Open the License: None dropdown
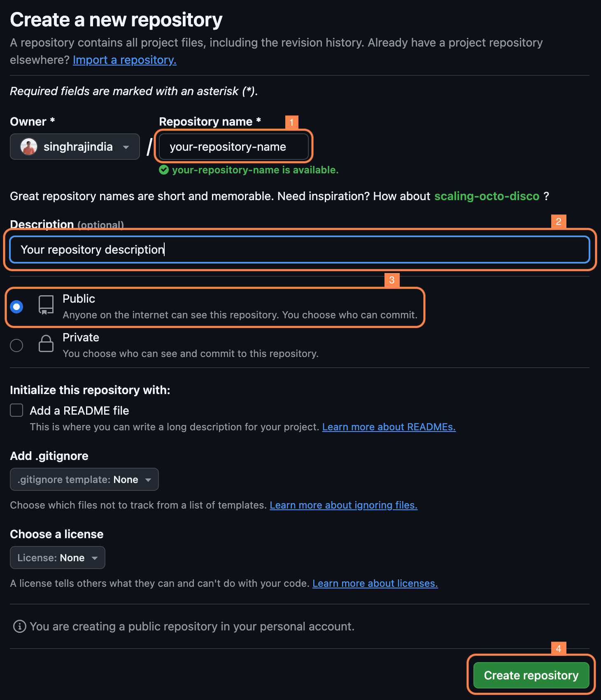Screen dimensions: 601x700 click(x=58, y=558)
